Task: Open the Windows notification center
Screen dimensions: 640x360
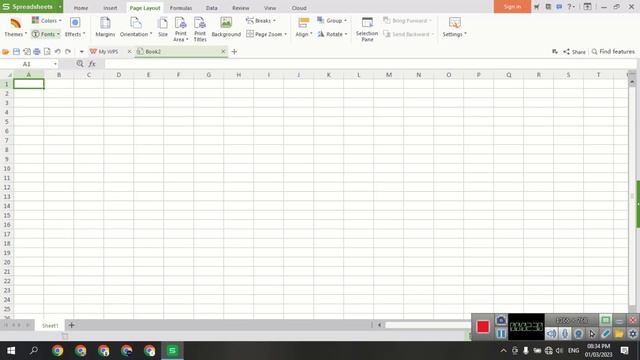Action: (x=624, y=351)
